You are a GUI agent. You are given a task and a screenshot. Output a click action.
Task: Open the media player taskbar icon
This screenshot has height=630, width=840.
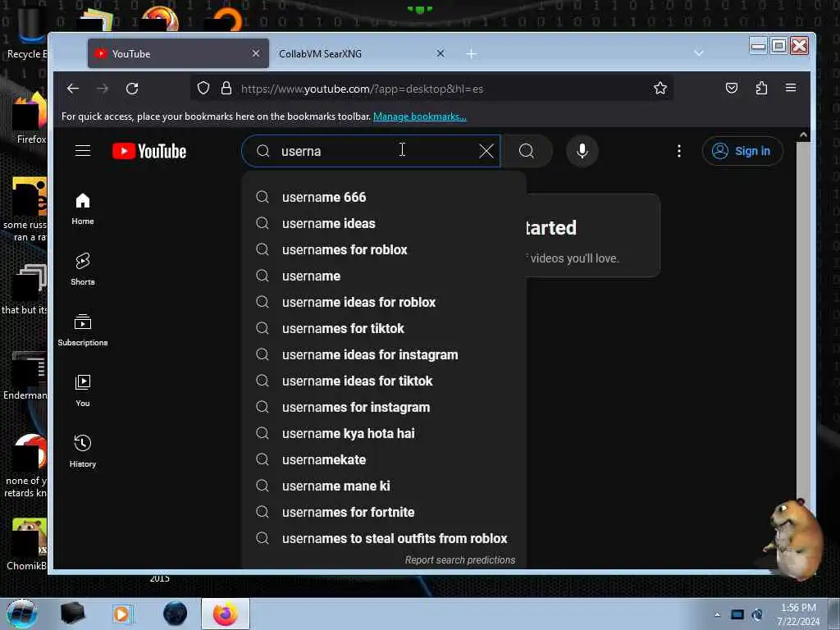pyautogui.click(x=122, y=614)
